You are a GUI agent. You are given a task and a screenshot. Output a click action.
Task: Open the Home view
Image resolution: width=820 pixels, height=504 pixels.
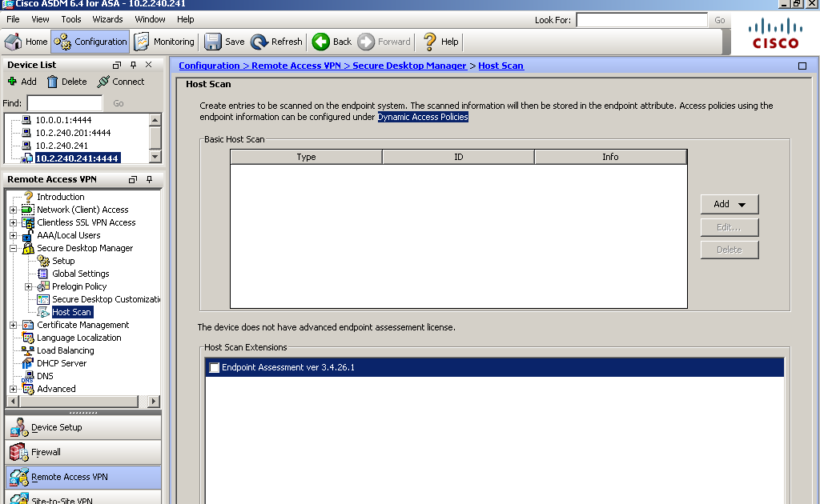26,42
